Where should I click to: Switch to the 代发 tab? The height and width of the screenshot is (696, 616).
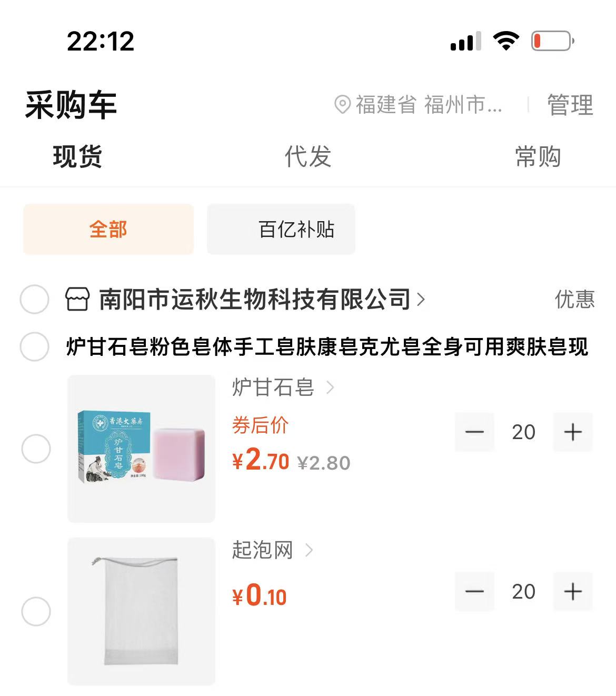[x=307, y=157]
